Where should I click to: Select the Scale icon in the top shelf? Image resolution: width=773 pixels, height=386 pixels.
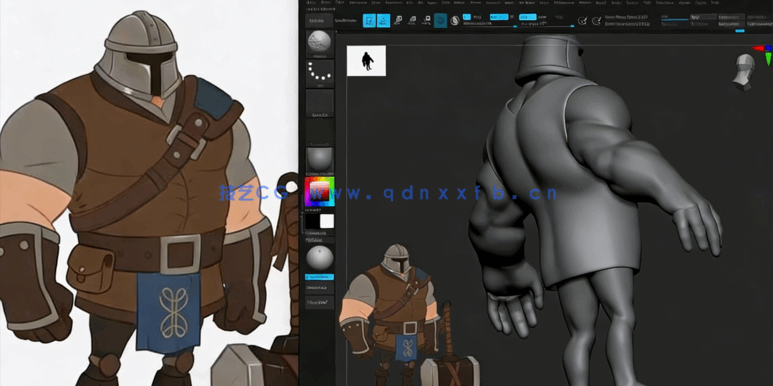413,21
